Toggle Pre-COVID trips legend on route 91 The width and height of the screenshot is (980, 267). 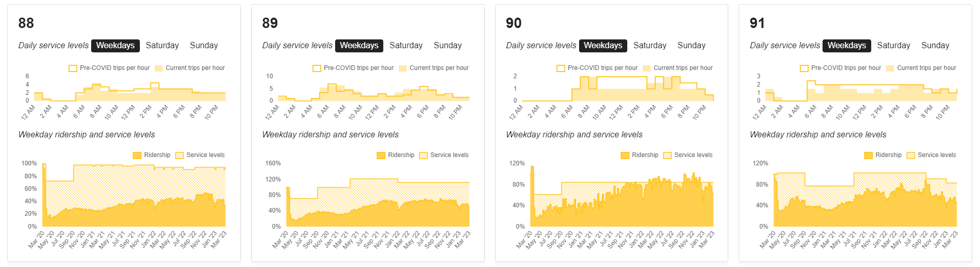click(804, 68)
